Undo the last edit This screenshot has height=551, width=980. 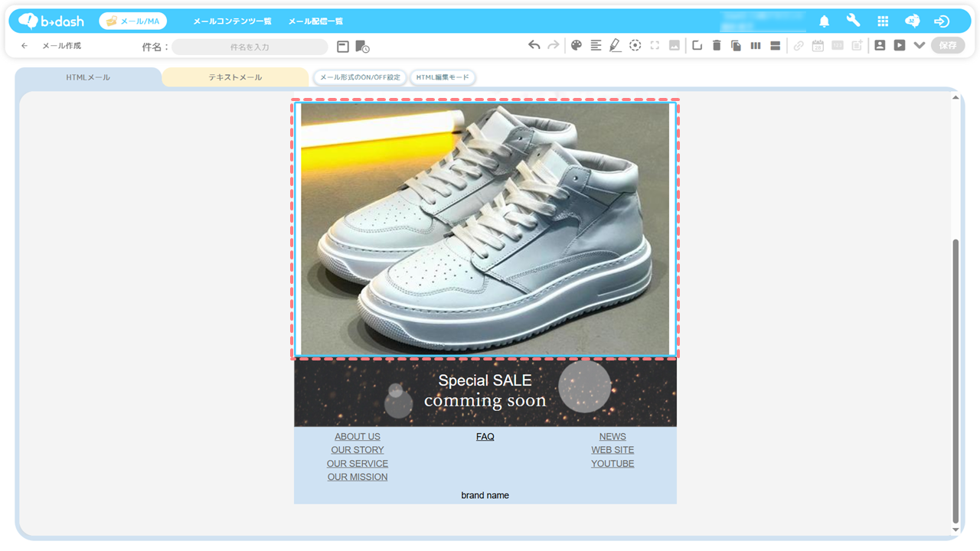(534, 45)
